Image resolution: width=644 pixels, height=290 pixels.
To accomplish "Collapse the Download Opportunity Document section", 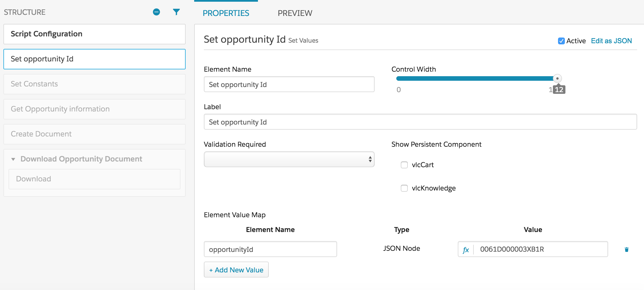I will 13,159.
